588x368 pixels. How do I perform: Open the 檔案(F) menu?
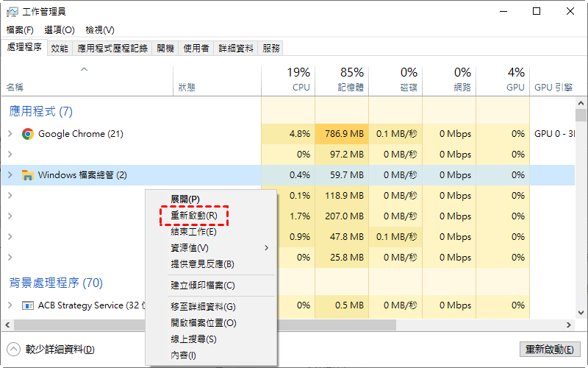(20, 29)
